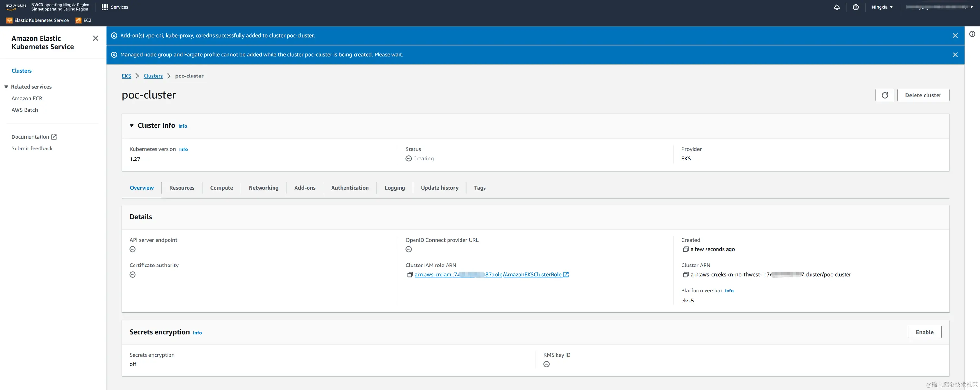Open the info panel icon at right edge
The image size is (980, 390).
[972, 34]
